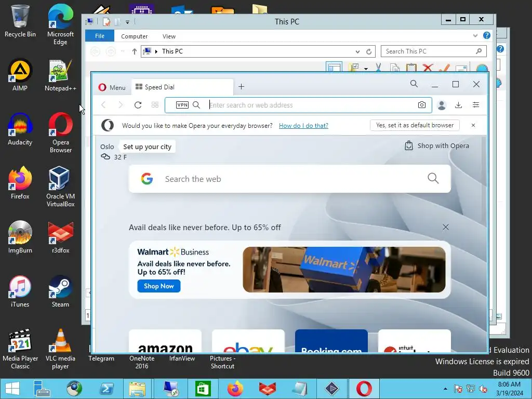Viewport: 532px width, 399px height.
Task: Select the Media Player Classic desktop icon
Action: pyautogui.click(x=20, y=349)
